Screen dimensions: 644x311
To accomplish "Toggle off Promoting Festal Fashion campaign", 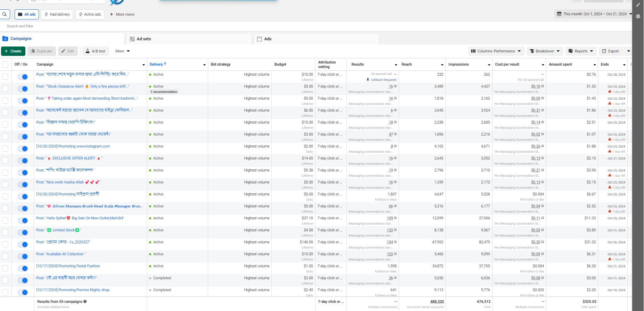I will 23,268.
